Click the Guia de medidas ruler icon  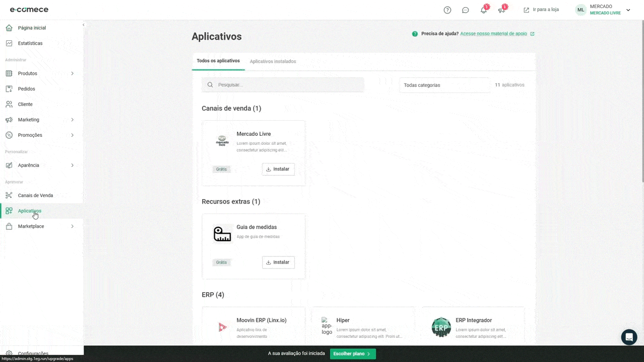tap(222, 234)
